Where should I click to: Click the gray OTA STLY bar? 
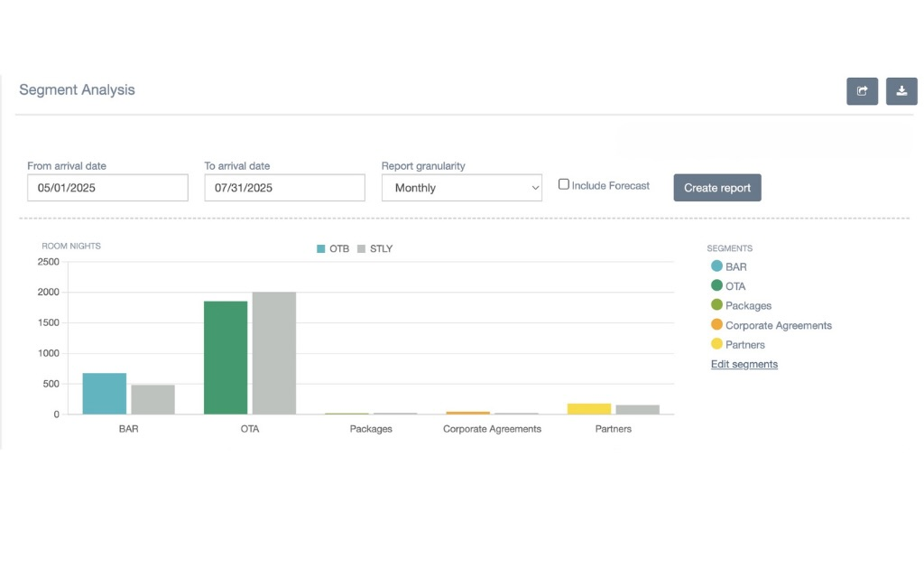point(274,353)
